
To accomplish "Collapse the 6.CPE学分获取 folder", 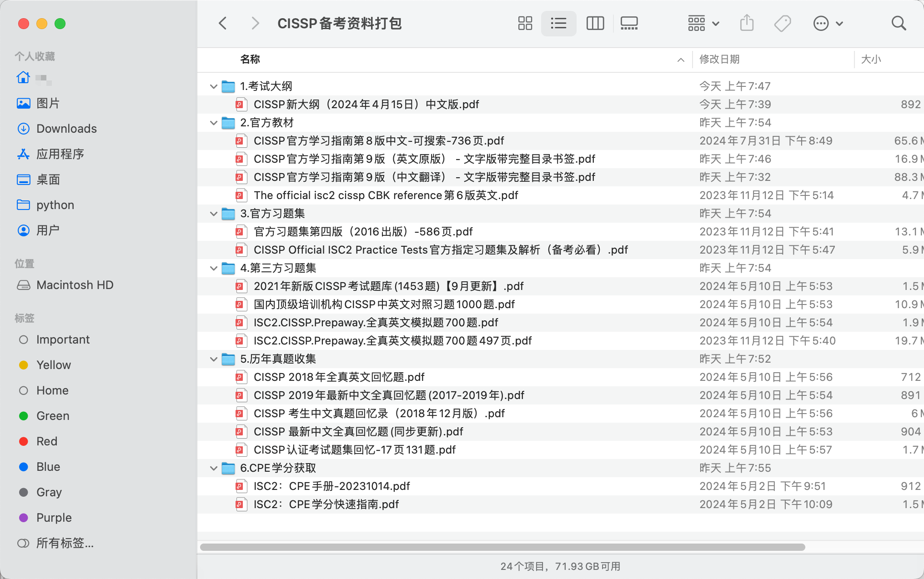I will (x=213, y=468).
